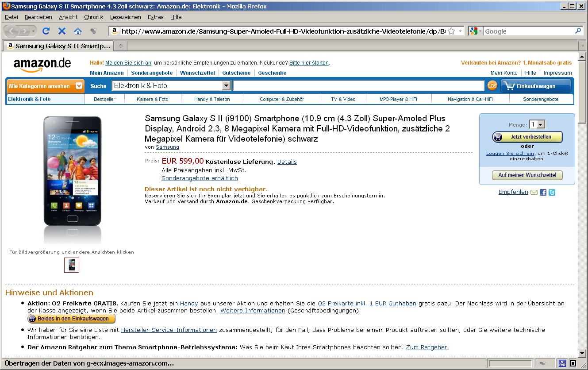Image resolution: width=588 pixels, height=370 pixels.
Task: Share the product on Twitter
Action: pos(552,192)
